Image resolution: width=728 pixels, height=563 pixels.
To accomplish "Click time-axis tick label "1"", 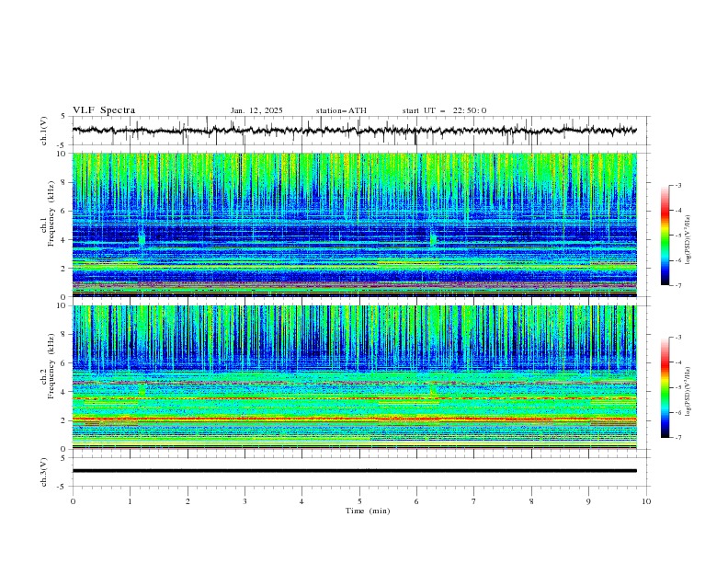I will coord(130,501).
